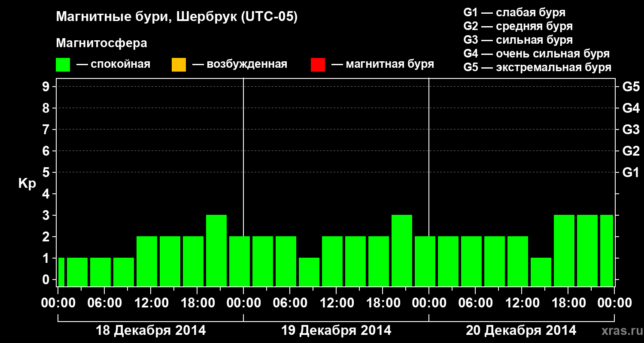Image resolution: width=644 pixels, height=343 pixels.
Task: Click the 12:00 time label for 20 Декабря
Action: coord(522,303)
